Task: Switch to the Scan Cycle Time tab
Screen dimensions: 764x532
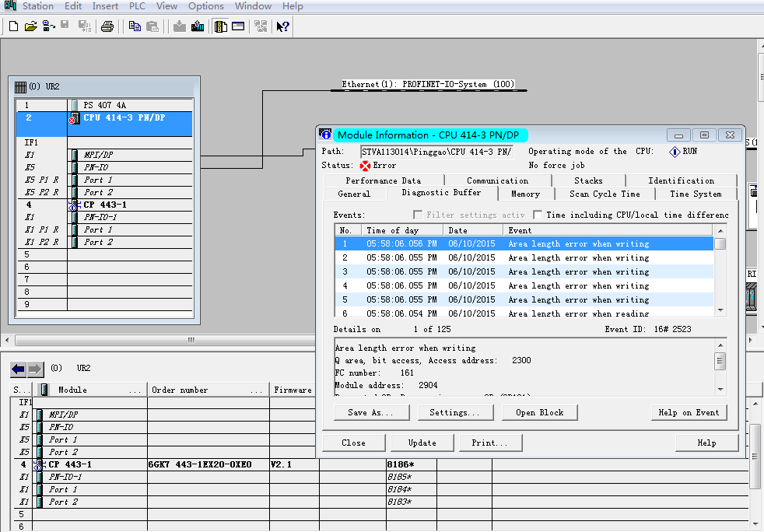Action: coord(605,194)
